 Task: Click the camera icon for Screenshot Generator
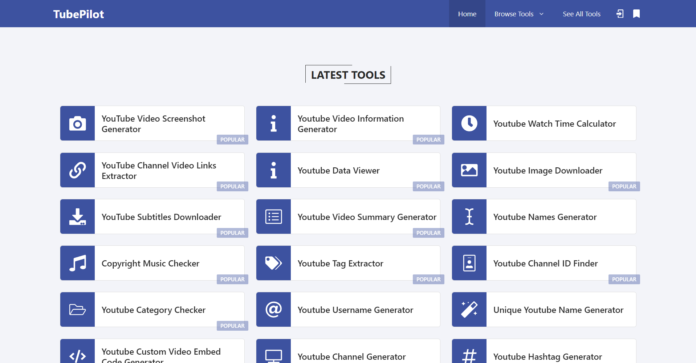pos(77,123)
